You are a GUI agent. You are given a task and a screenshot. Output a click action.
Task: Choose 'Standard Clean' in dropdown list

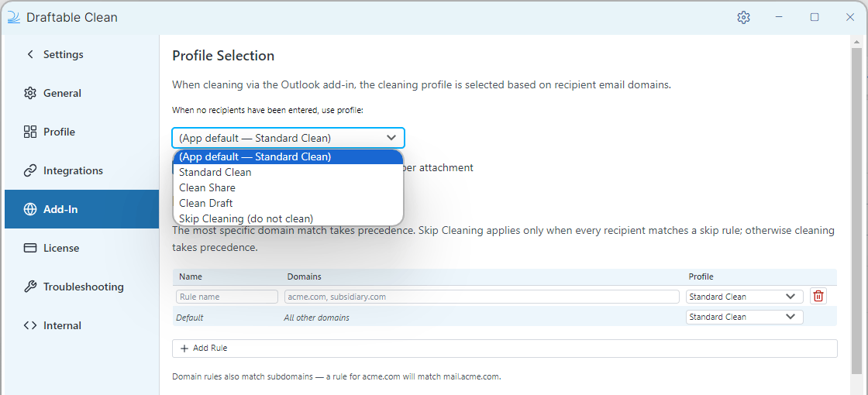pyautogui.click(x=288, y=172)
